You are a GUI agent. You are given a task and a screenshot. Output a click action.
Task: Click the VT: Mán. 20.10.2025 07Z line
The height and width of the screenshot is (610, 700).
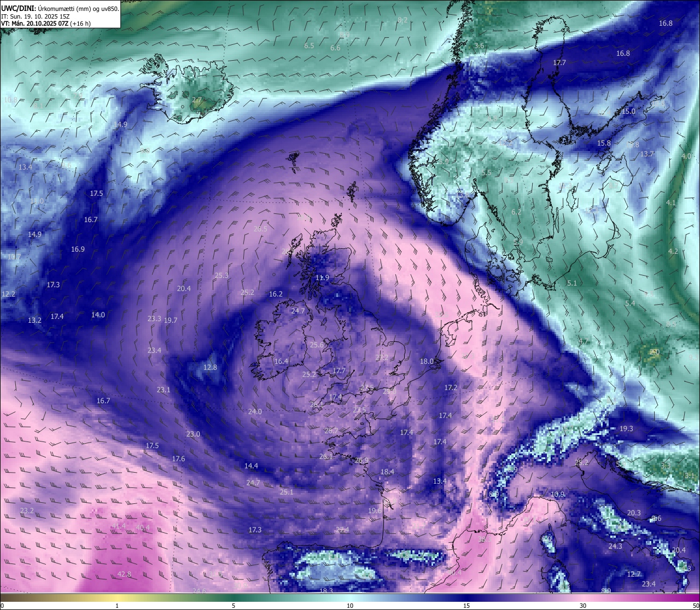tap(46, 24)
